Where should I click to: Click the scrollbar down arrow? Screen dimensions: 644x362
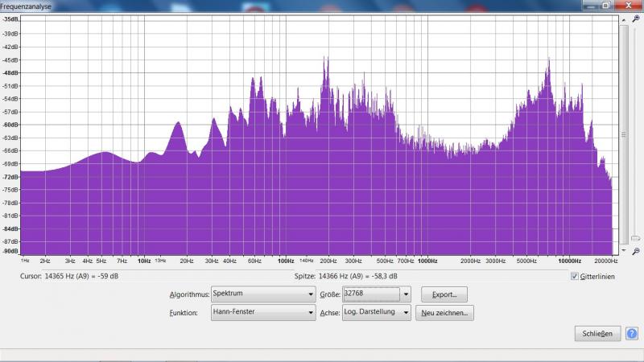pyautogui.click(x=624, y=250)
